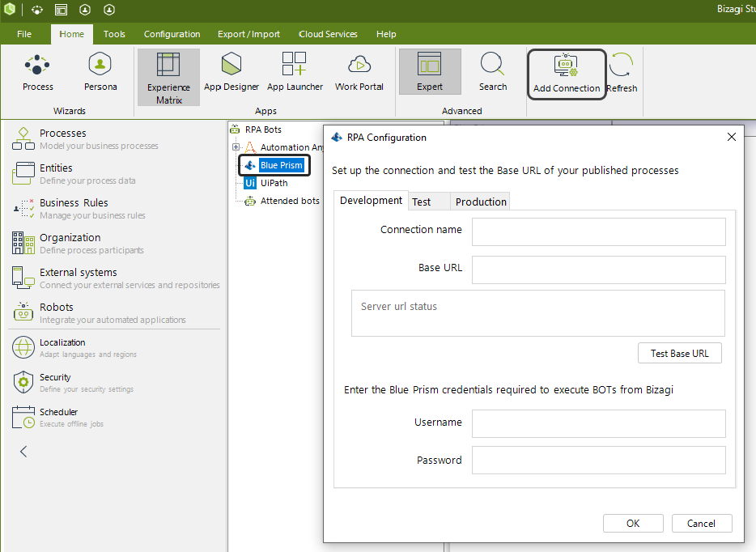
Task: Open the Cloud Services ribbon tab
Action: point(328,34)
